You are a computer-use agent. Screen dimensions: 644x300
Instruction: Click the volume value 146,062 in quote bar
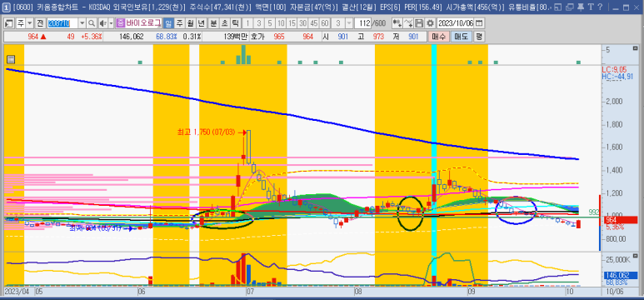pos(131,37)
